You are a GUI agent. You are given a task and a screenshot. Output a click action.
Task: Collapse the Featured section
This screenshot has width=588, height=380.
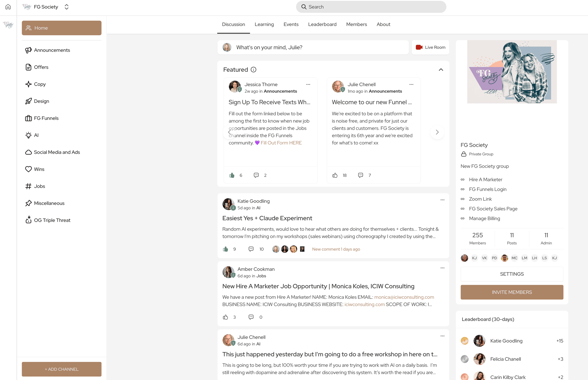click(x=441, y=70)
